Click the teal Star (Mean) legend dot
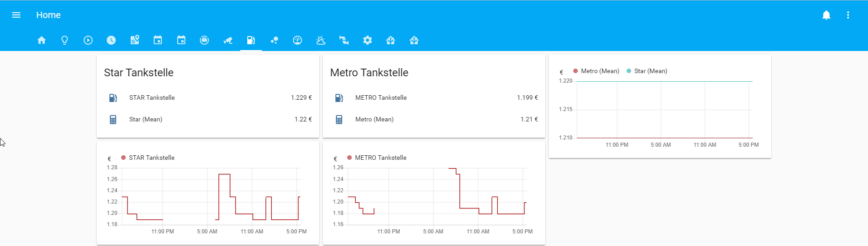The width and height of the screenshot is (868, 246). point(629,71)
